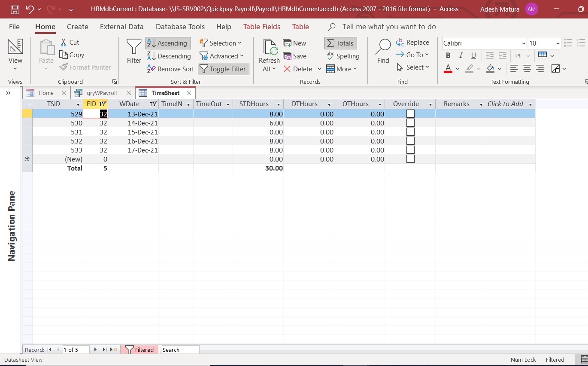Align text right
588x366 pixels.
540,68
